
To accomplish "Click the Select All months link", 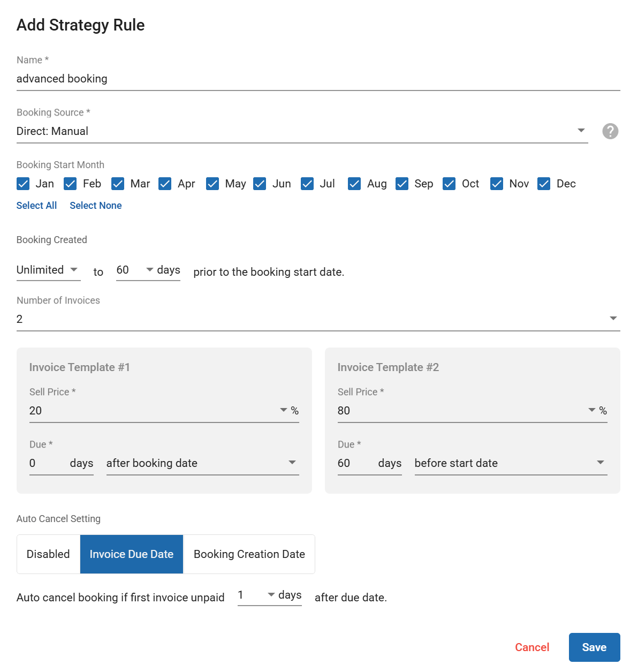I will pos(36,206).
